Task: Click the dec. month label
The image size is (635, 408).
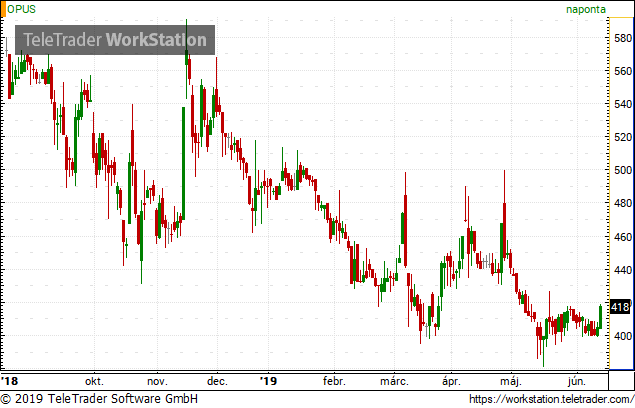Action: click(x=217, y=381)
